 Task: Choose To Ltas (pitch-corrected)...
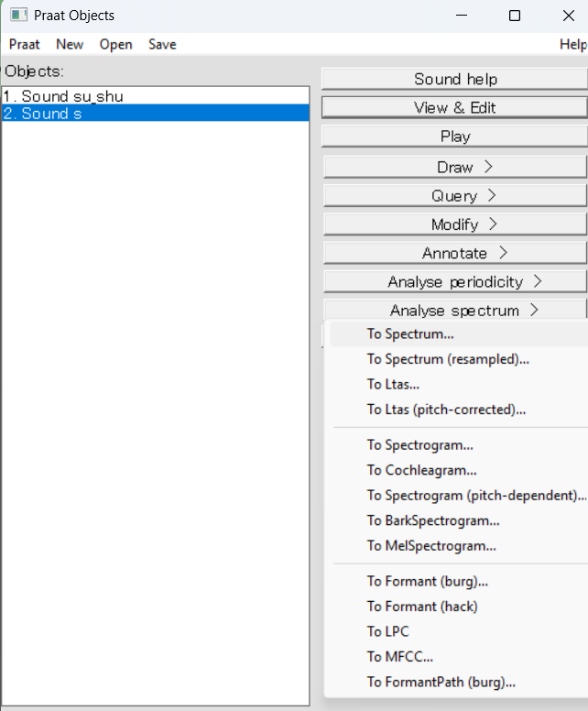(x=459, y=410)
